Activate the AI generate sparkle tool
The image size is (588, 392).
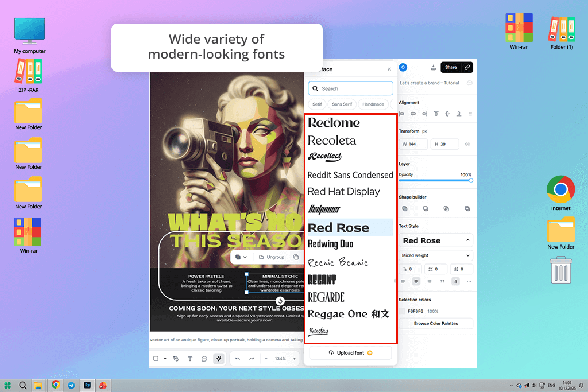pos(219,359)
